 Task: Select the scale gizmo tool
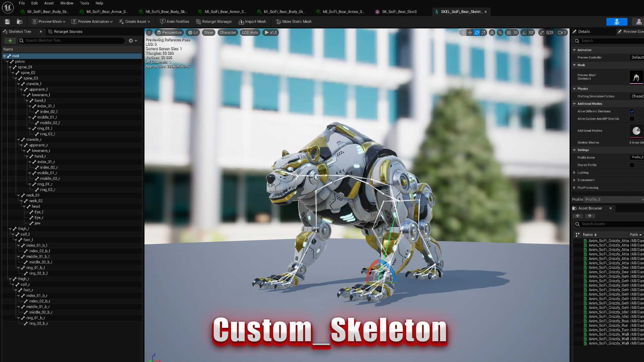coord(483,33)
